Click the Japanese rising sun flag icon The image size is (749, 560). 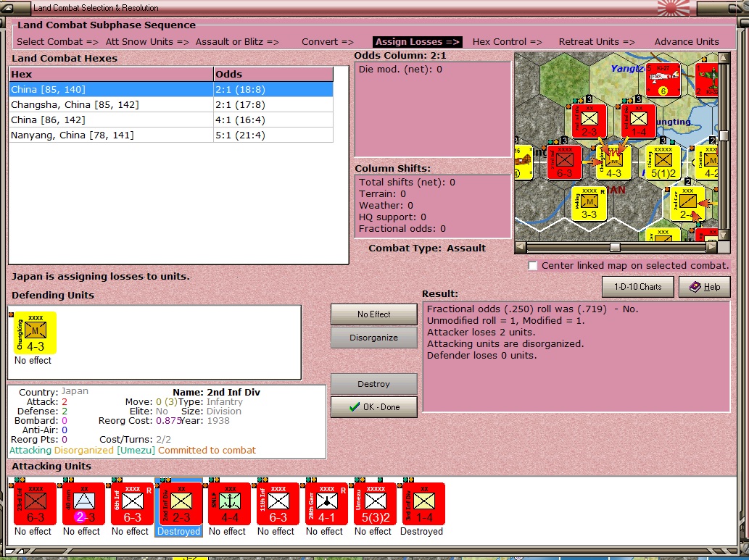pos(674,8)
